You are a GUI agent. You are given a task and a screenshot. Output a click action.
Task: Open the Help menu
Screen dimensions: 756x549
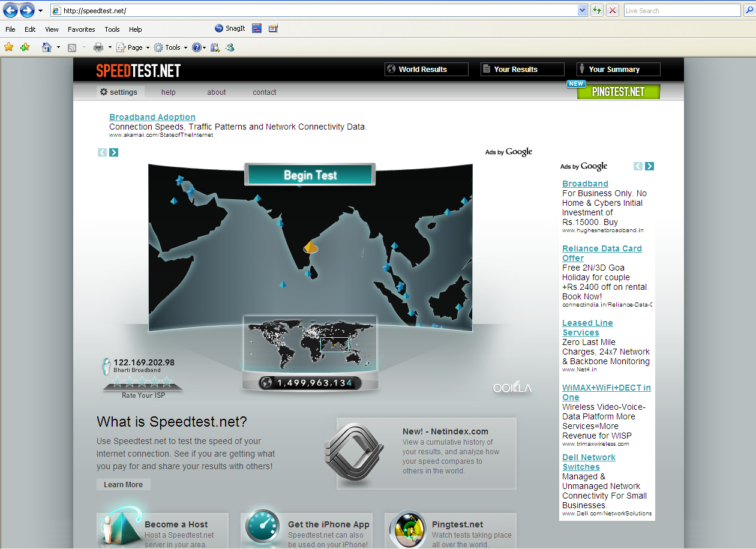pyautogui.click(x=136, y=29)
